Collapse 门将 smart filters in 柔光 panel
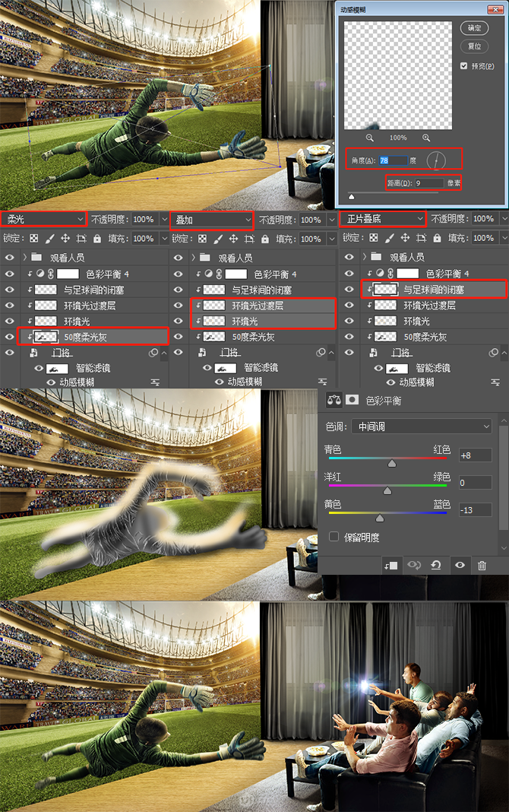Screen dimensions: 509x812 [x=165, y=354]
